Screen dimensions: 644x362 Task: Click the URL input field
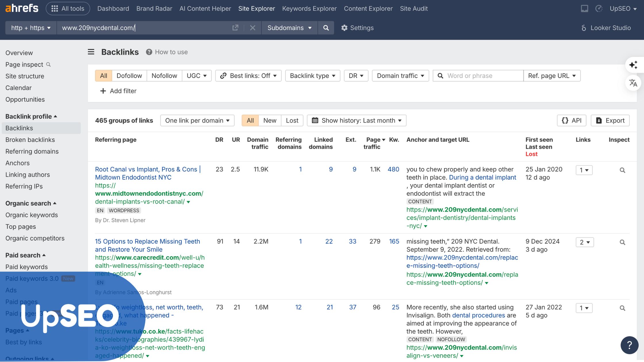click(144, 28)
